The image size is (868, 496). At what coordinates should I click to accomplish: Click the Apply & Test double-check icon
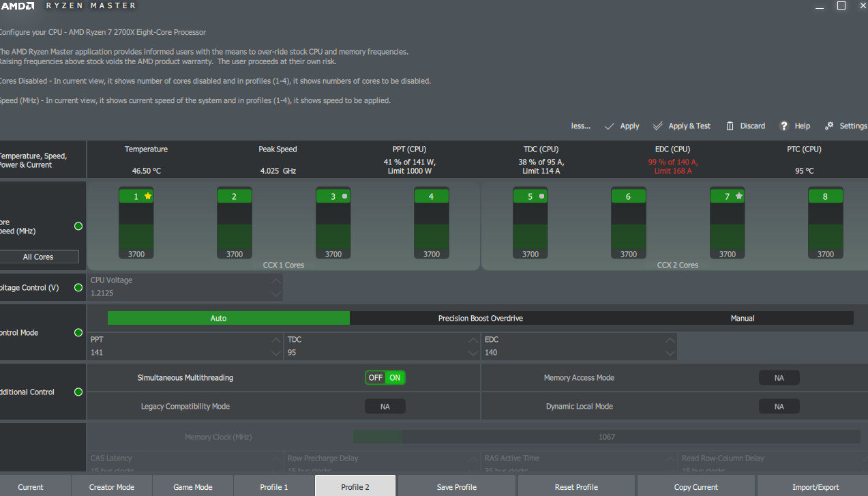[x=658, y=126]
